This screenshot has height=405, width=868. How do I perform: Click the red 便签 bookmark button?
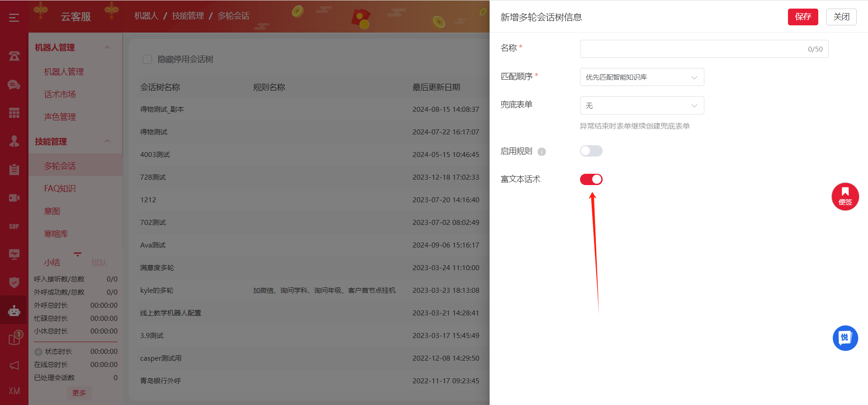click(845, 196)
